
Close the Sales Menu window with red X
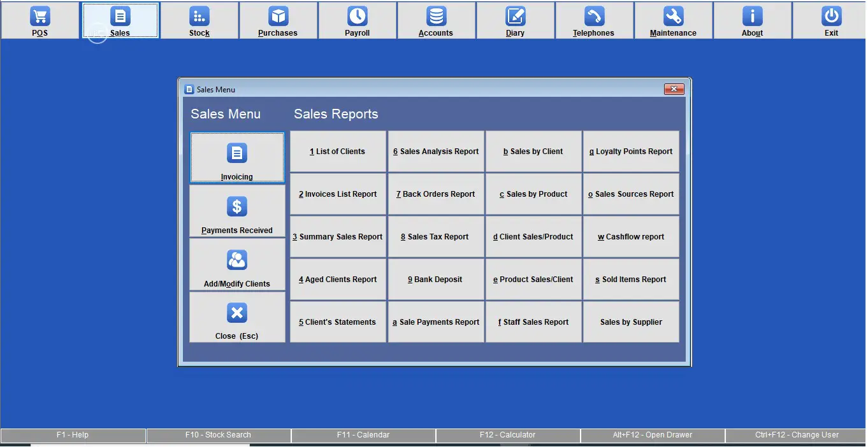[674, 89]
